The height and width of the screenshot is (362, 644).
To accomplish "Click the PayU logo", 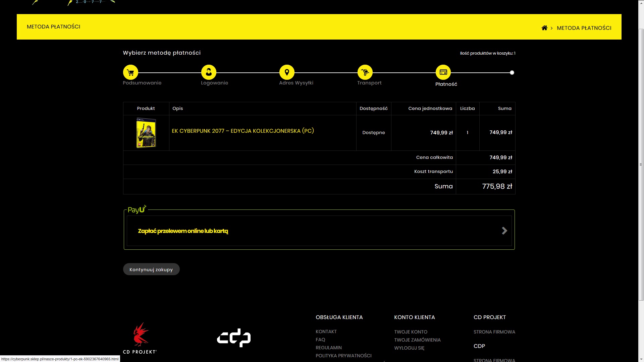I will 137,209.
